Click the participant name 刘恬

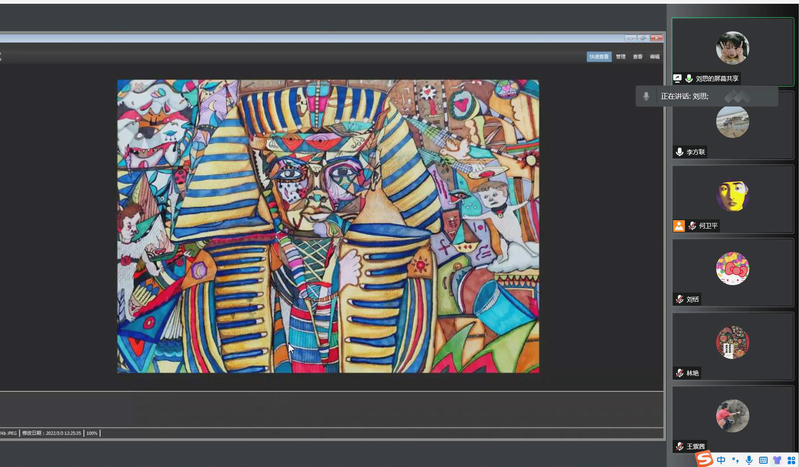tap(693, 299)
